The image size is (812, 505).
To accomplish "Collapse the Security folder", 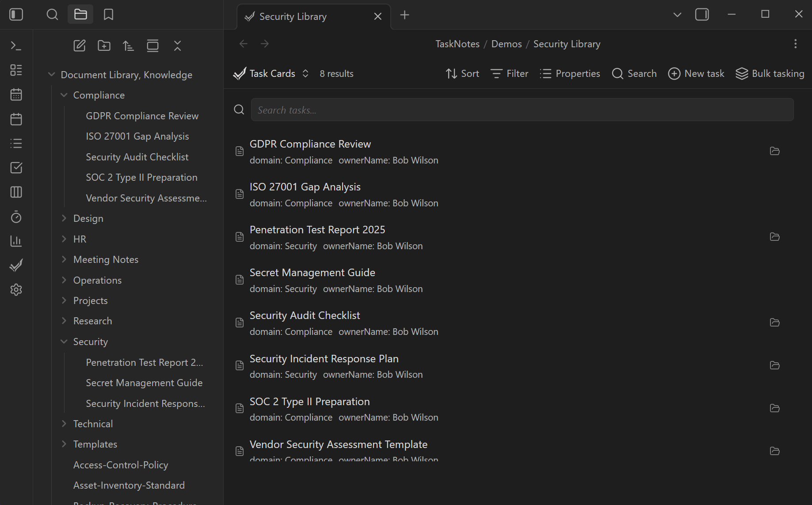I will 64,342.
